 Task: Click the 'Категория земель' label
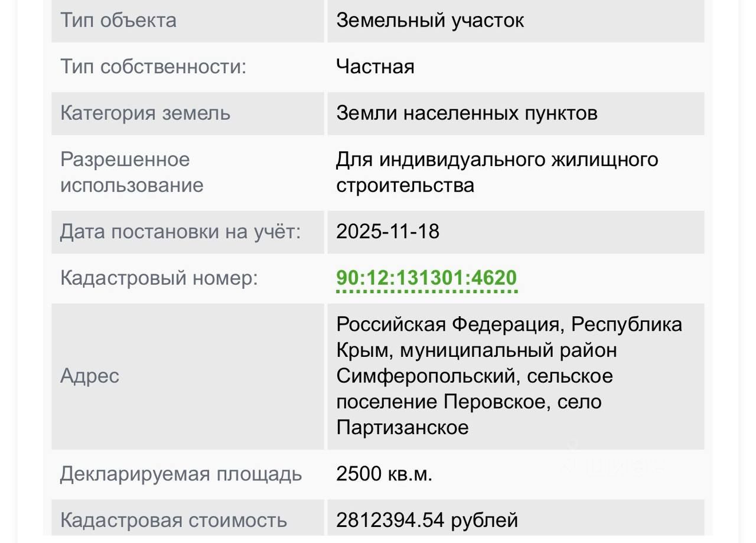click(x=145, y=112)
